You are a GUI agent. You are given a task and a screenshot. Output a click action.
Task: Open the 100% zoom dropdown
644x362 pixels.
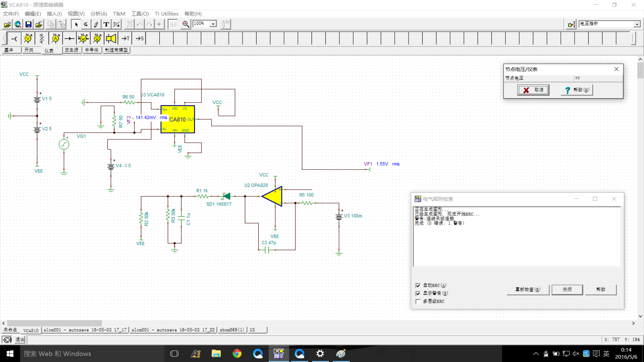tap(213, 24)
